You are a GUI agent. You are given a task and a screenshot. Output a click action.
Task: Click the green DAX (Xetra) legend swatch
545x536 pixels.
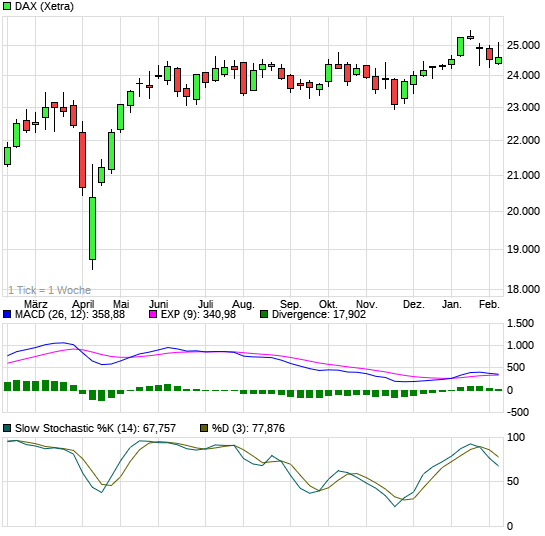[7, 6]
